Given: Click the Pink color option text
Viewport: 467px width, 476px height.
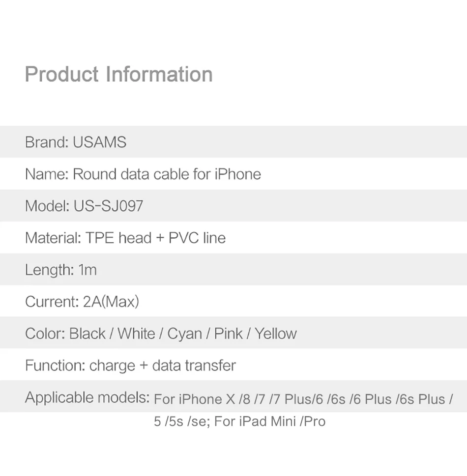Looking at the screenshot, I should 228,334.
